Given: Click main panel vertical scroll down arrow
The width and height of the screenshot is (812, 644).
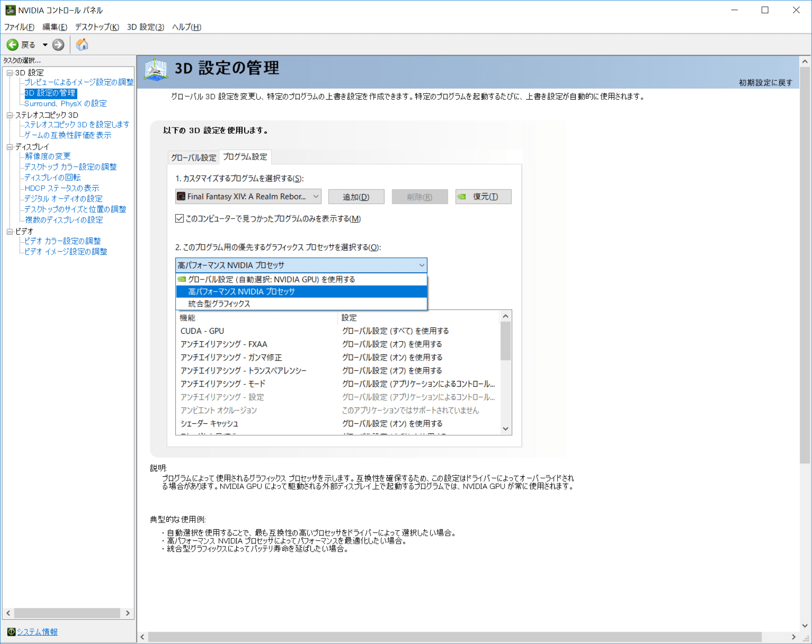Looking at the screenshot, I should point(805,625).
